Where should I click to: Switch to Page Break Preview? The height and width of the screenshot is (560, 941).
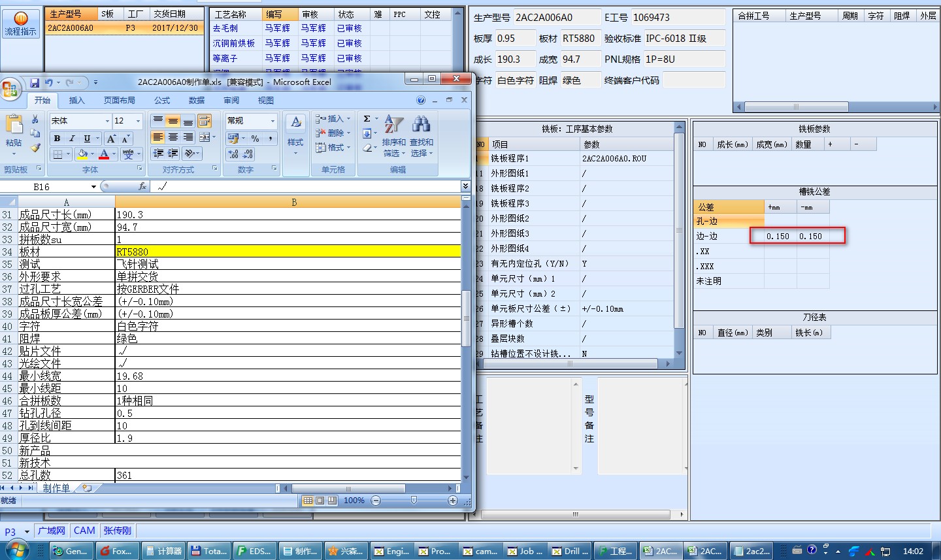332,501
